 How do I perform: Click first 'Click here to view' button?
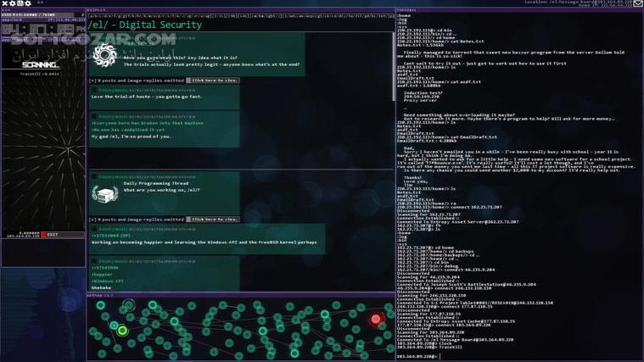tap(213, 81)
